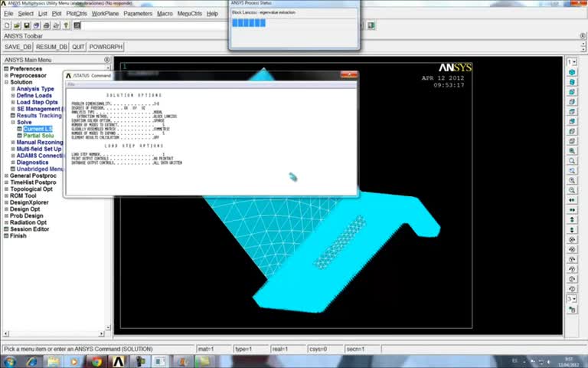Image resolution: width=588 pixels, height=368 pixels.
Task: Click the Image Capture printer icon
Action: click(x=46, y=25)
